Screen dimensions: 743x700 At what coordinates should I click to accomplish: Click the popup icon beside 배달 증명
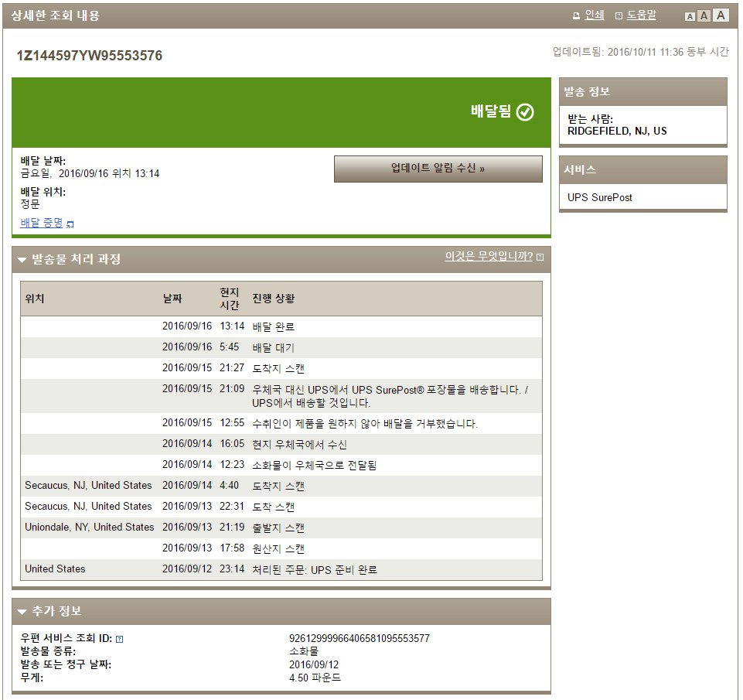70,224
